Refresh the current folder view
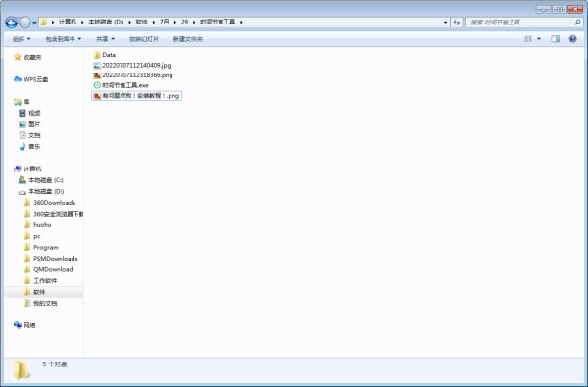 [x=457, y=23]
